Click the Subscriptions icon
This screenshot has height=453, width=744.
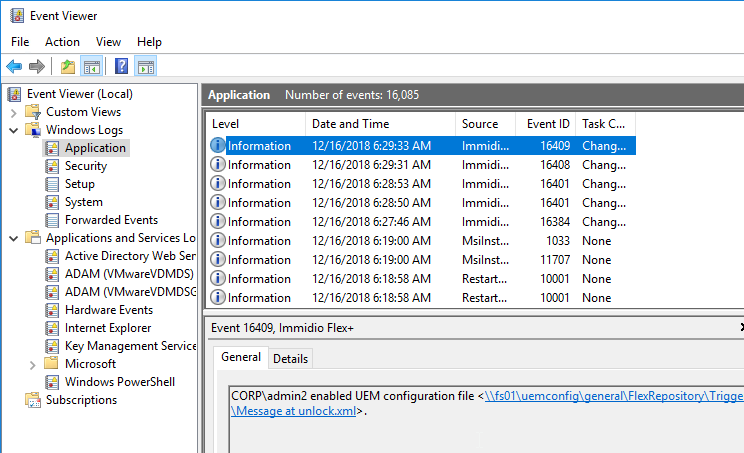33,400
